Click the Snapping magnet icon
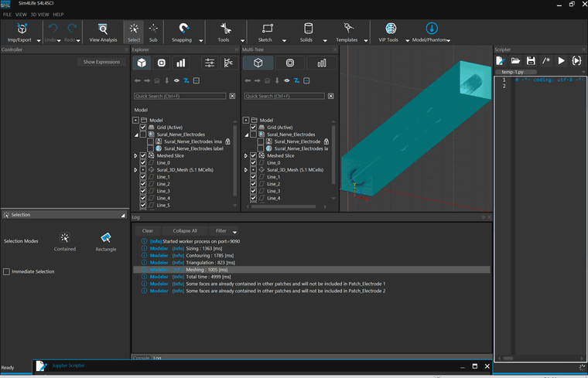Viewport: 588px width, 378px height. (x=183, y=29)
